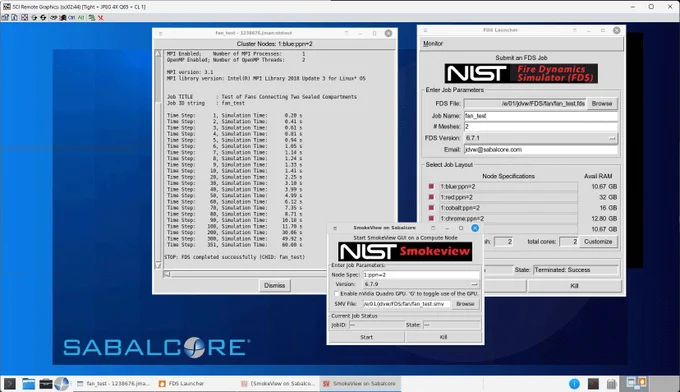Image resolution: width=680 pixels, height=392 pixels.
Task: Switch to fan_test output taskbar entry
Action: click(x=114, y=383)
